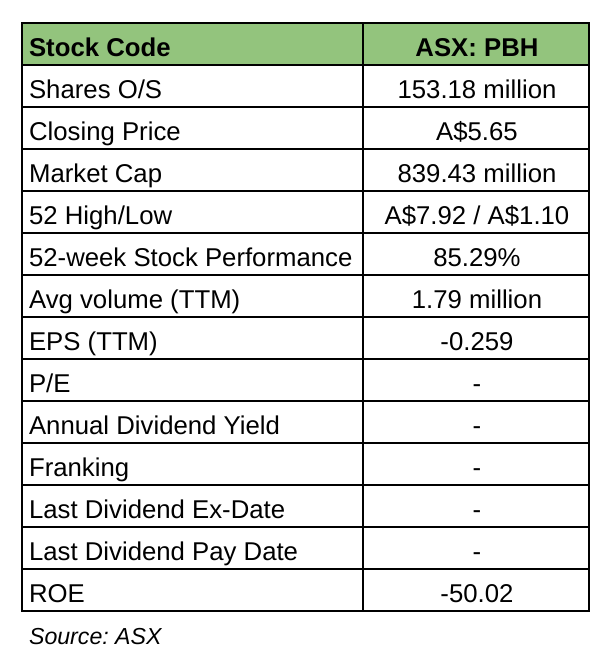The width and height of the screenshot is (607, 662).
Task: Click the A$5.65 closing price value
Action: pyautogui.click(x=476, y=131)
